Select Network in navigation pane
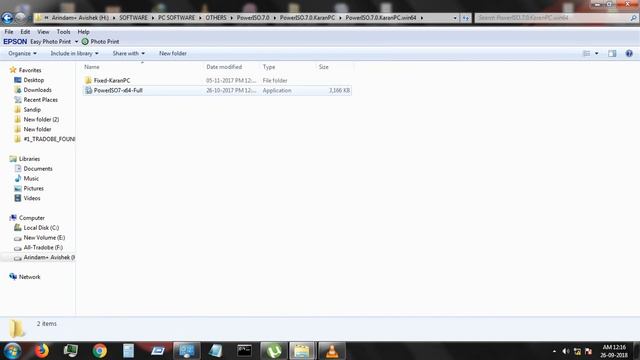 29,277
